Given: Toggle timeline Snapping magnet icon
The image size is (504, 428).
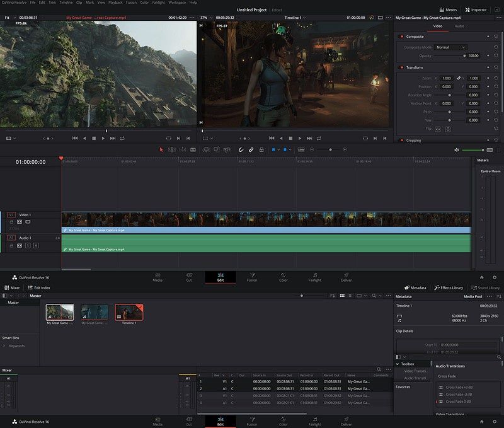Looking at the screenshot, I should click(241, 150).
